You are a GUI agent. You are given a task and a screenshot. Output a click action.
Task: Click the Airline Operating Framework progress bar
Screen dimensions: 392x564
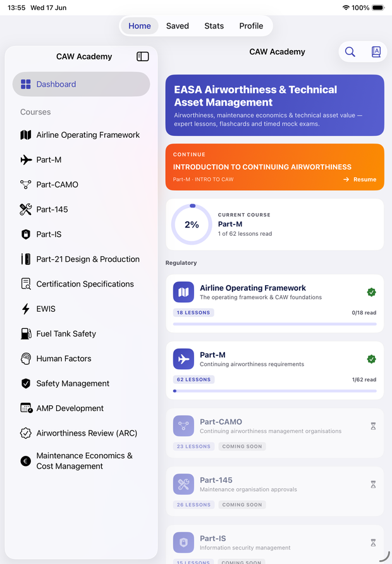275,324
